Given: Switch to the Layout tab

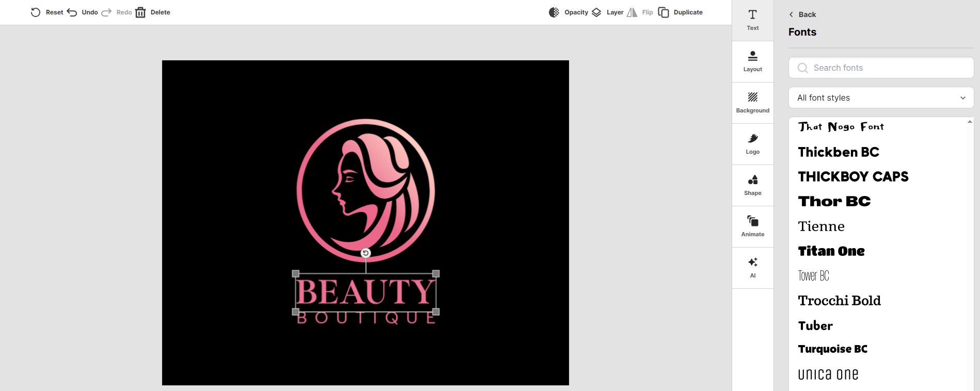Looking at the screenshot, I should point(753,61).
